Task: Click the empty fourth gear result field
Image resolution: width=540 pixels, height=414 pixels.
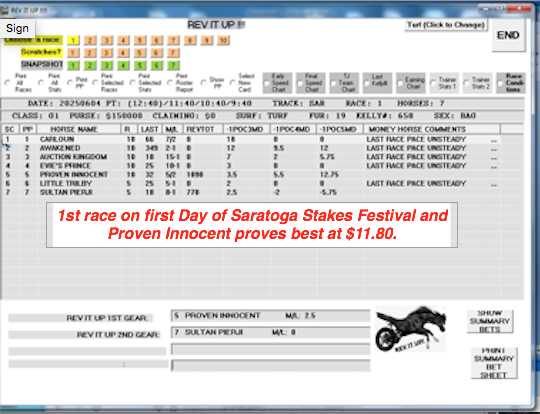Action: pos(270,365)
